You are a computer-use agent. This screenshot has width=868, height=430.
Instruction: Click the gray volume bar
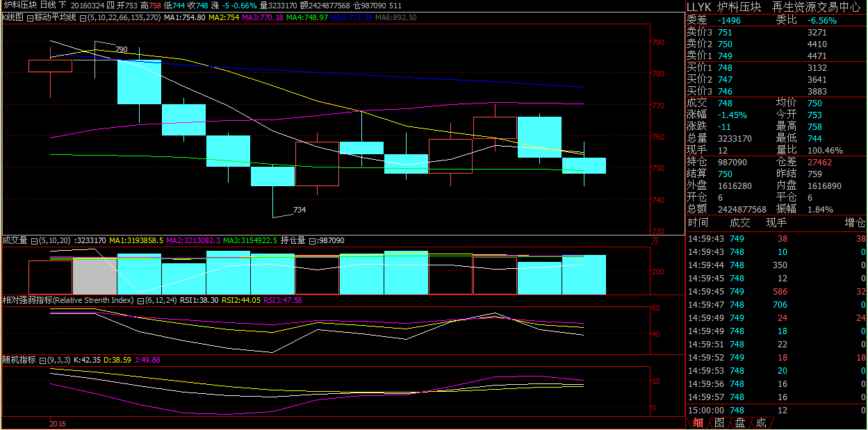click(95, 276)
